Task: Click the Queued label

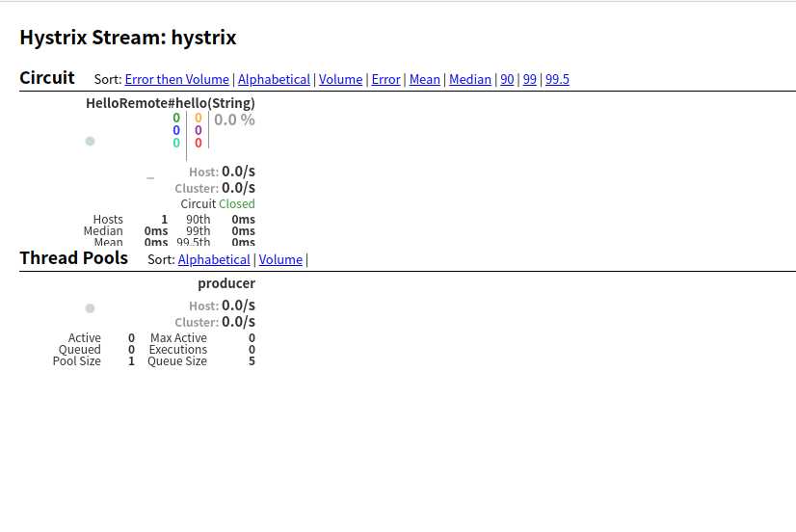Action: [80, 349]
